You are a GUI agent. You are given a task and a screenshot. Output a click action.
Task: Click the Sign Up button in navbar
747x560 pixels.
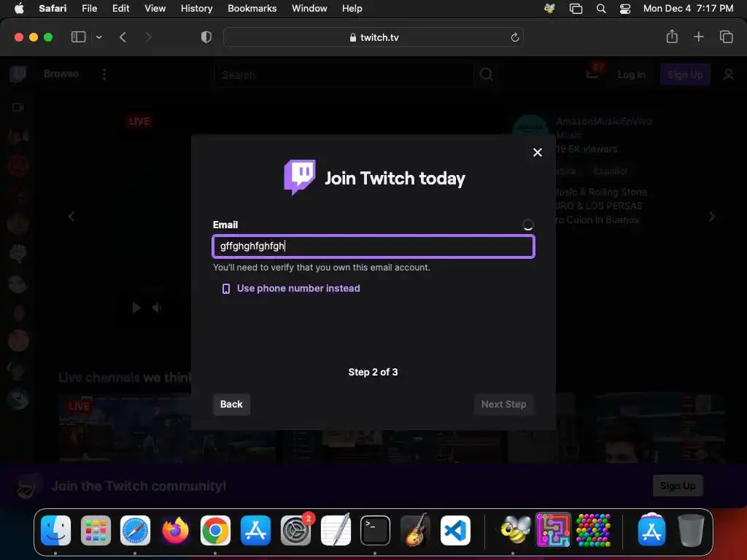684,74
